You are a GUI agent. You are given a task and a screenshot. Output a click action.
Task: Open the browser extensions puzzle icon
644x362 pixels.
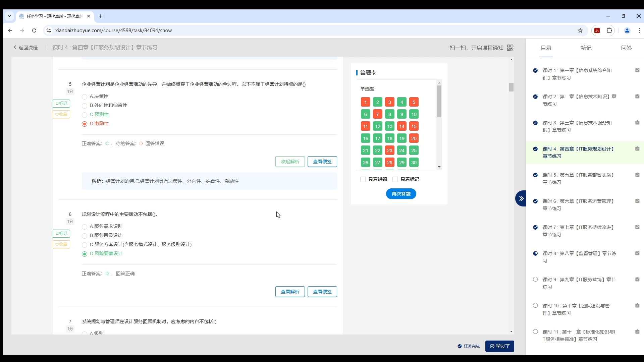coord(609,31)
